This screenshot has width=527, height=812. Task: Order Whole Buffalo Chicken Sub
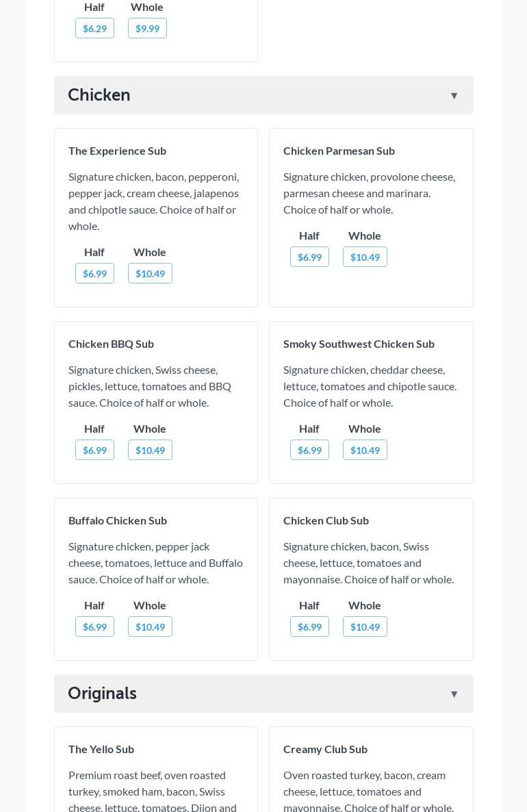pyautogui.click(x=150, y=626)
